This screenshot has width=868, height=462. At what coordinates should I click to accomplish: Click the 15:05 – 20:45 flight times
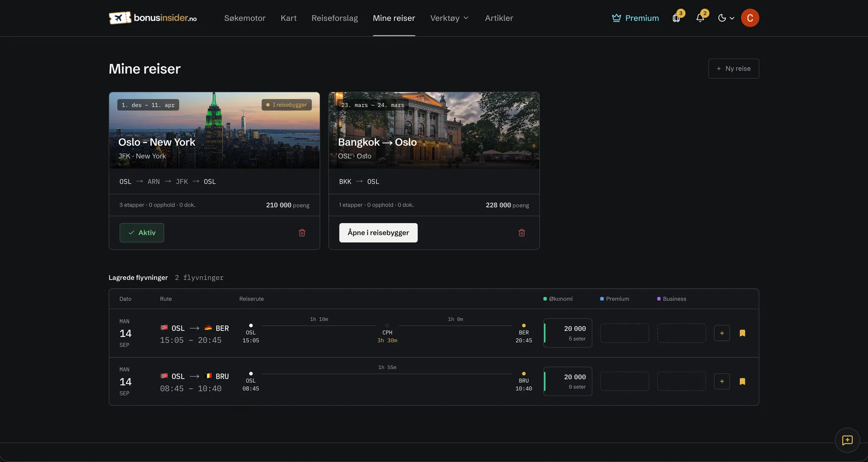(x=191, y=340)
